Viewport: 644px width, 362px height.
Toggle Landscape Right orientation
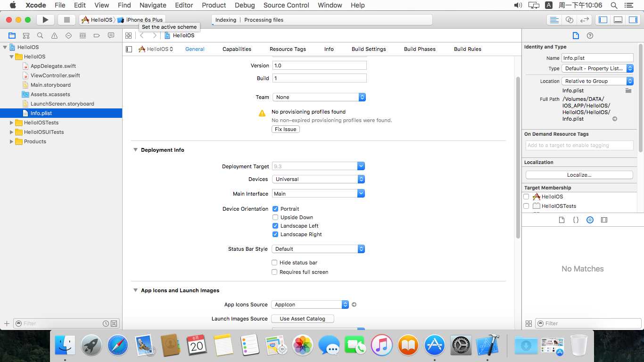pos(275,234)
